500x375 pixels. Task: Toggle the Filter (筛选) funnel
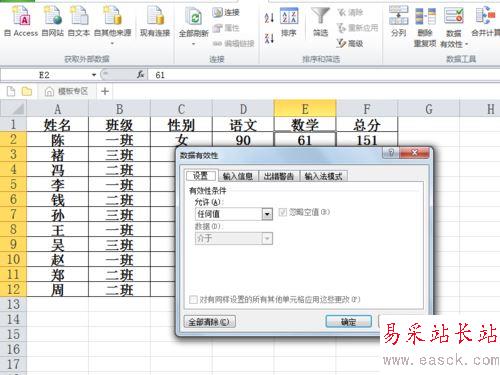click(320, 22)
